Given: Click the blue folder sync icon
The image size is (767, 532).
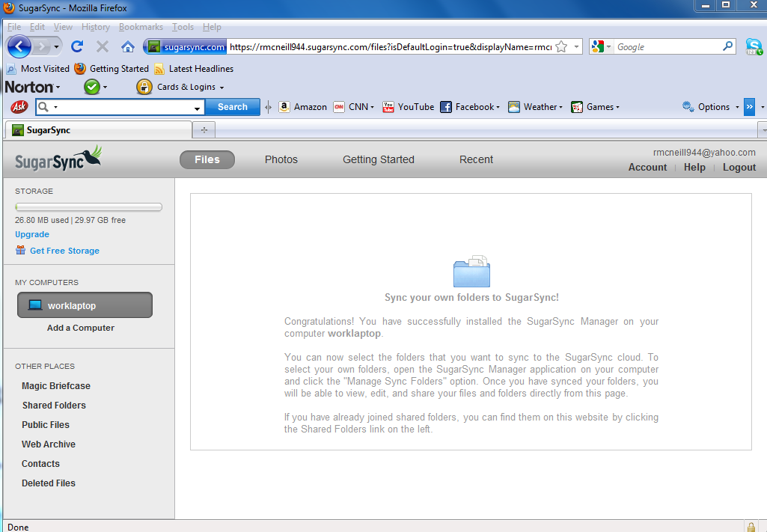Looking at the screenshot, I should pos(471,272).
